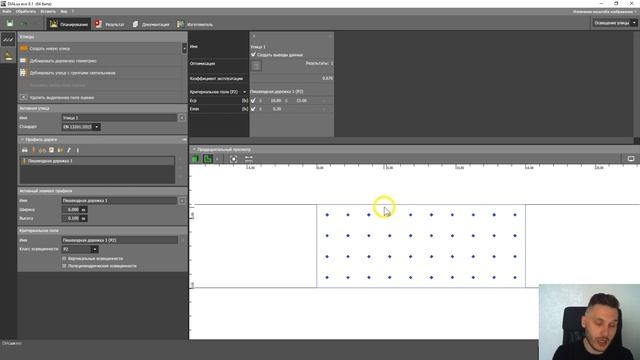Screen dimensions: 640x360
Task: Collapse the Профиль дороги section
Action: [x=22, y=140]
